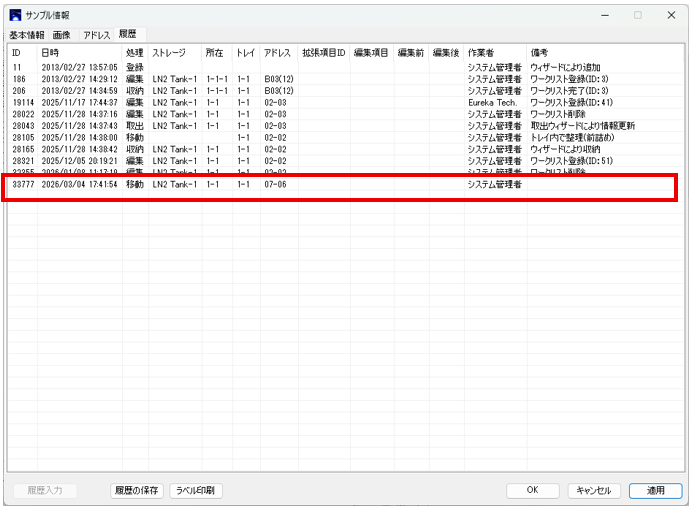The width and height of the screenshot is (690, 508).
Task: Close the サンプル情報 window
Action: point(669,15)
